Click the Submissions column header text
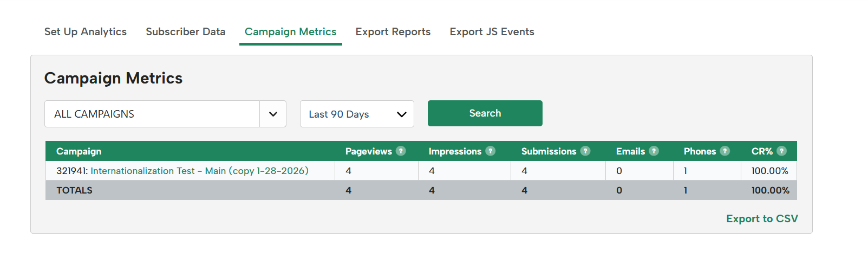The height and width of the screenshot is (264, 868). click(549, 151)
